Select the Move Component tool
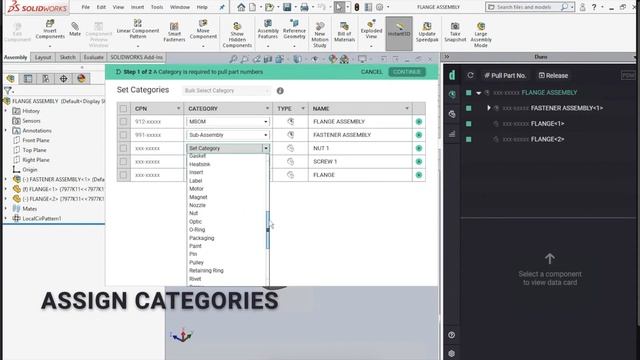This screenshot has height=360, width=640. click(x=203, y=29)
